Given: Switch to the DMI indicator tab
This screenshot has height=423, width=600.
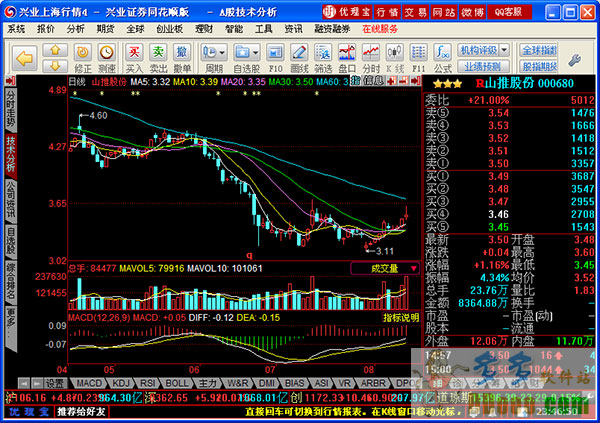Looking at the screenshot, I should pyautogui.click(x=267, y=383).
